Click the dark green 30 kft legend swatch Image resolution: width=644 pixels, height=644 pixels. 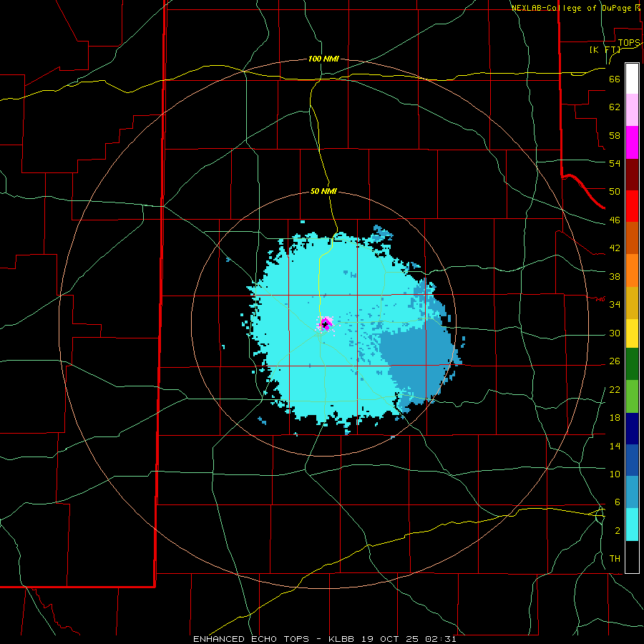point(632,364)
